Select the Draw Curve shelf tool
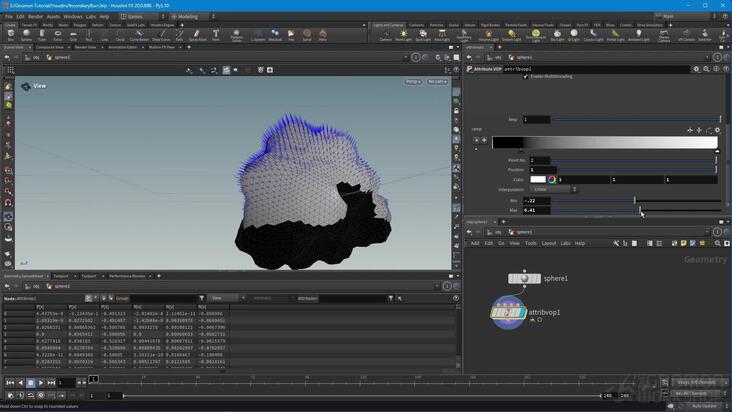732x412 pixels. click(161, 35)
